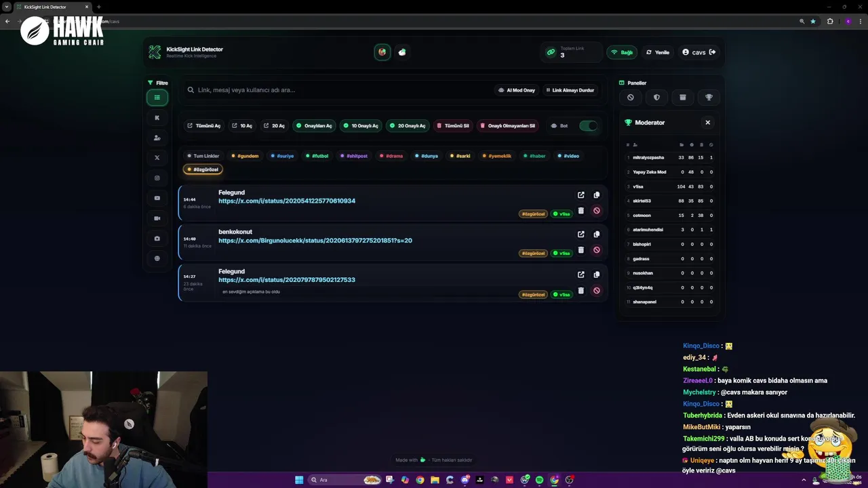This screenshot has height=488, width=868.
Task: Filter by video camera icon in sidebar
Action: click(x=157, y=218)
